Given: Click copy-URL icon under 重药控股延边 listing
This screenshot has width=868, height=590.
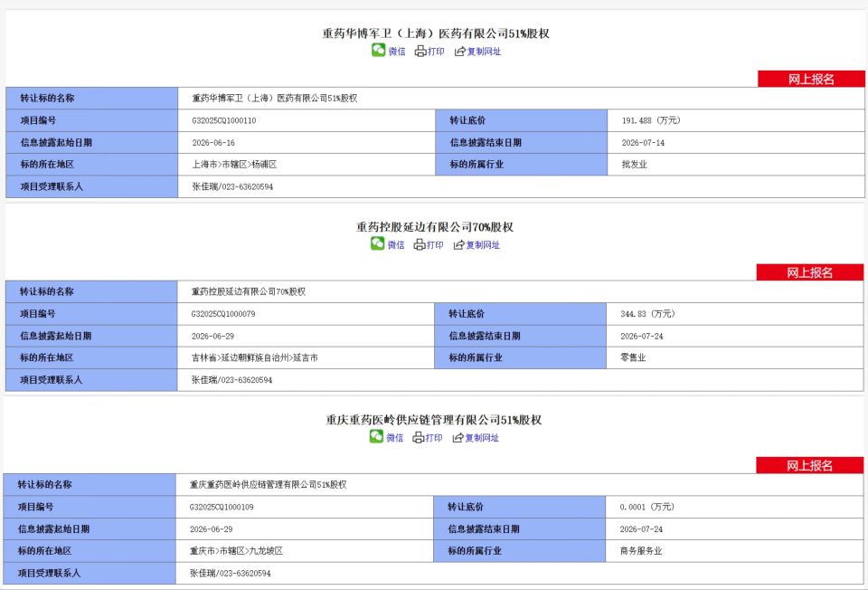Looking at the screenshot, I should pyautogui.click(x=459, y=245).
